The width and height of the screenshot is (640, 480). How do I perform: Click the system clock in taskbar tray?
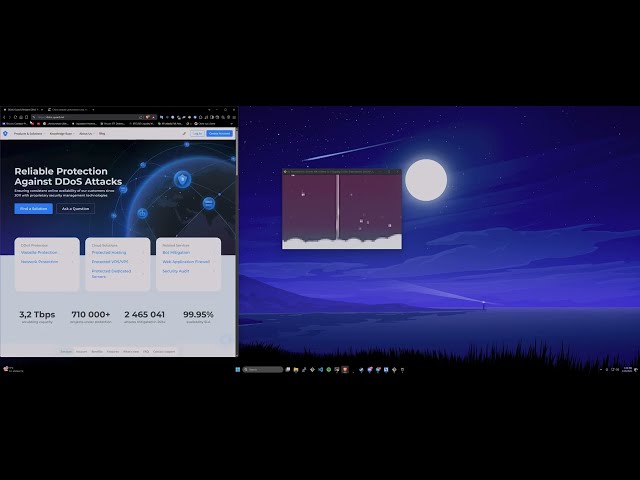click(628, 370)
